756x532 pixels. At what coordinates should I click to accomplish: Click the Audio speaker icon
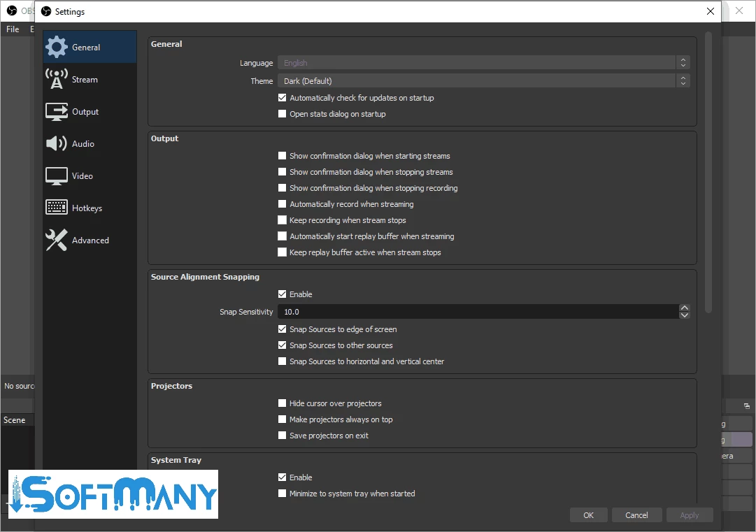57,144
